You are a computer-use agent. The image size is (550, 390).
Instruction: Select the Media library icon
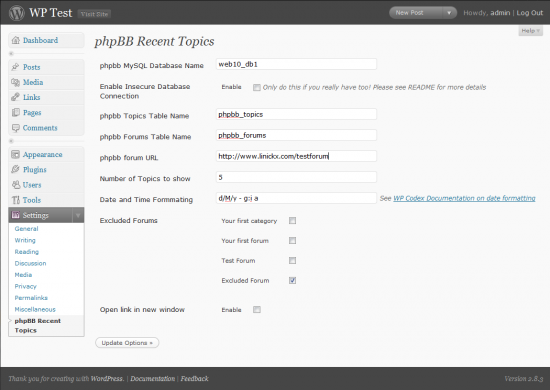coord(15,82)
